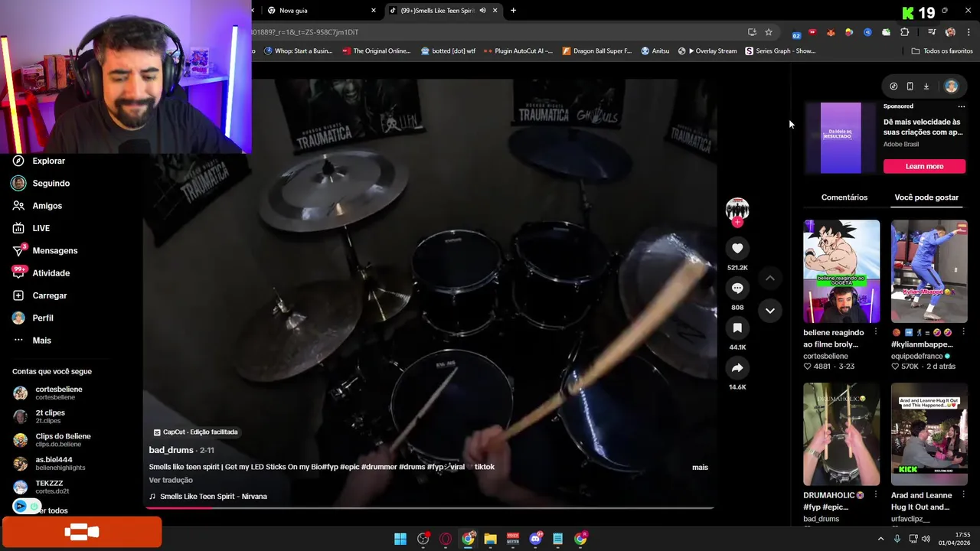Open the Chrome media control icon
Image resolution: width=980 pixels, height=551 pixels.
click(932, 32)
